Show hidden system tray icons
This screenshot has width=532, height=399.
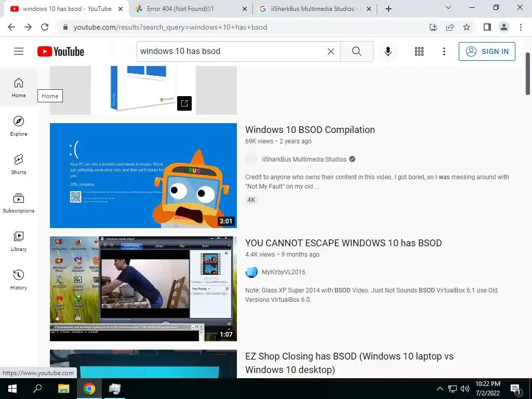pyautogui.click(x=440, y=389)
